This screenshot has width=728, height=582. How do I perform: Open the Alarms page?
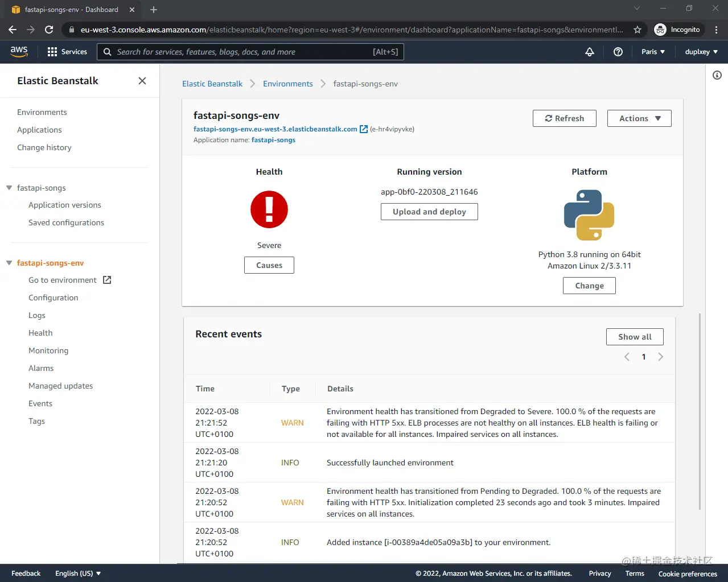point(41,368)
